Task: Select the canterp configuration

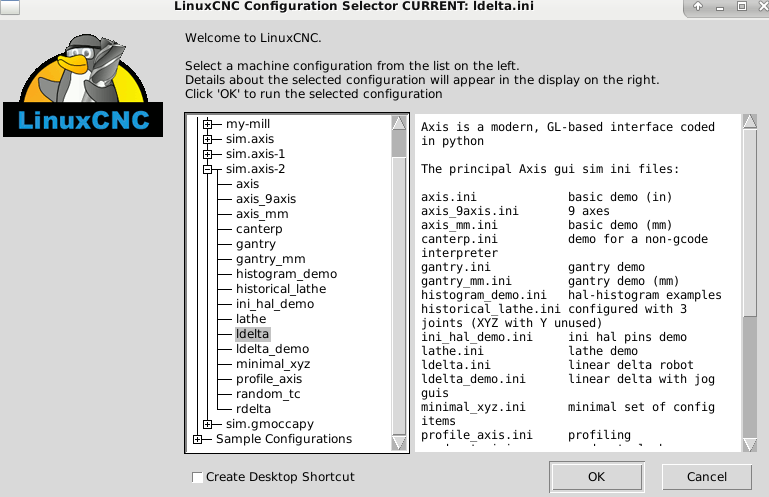Action: pyautogui.click(x=259, y=229)
